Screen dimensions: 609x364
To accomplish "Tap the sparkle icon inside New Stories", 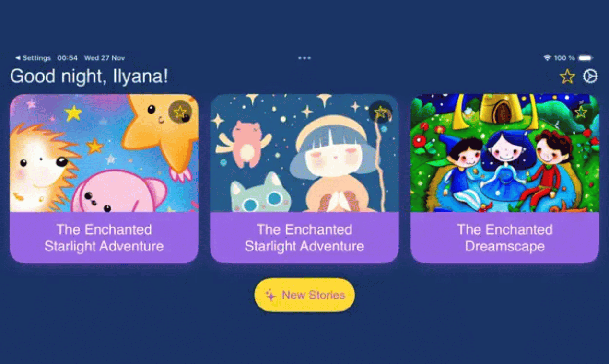I will pos(270,295).
